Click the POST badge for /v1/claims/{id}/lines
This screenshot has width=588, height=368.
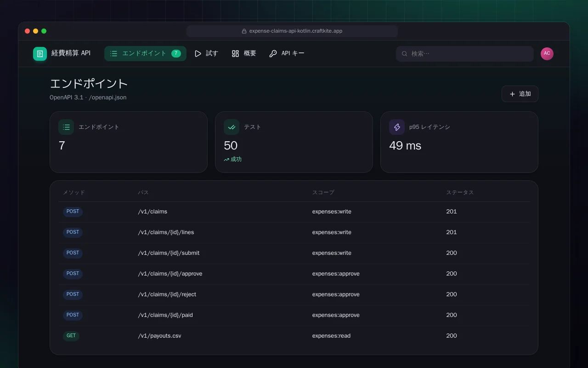click(73, 232)
